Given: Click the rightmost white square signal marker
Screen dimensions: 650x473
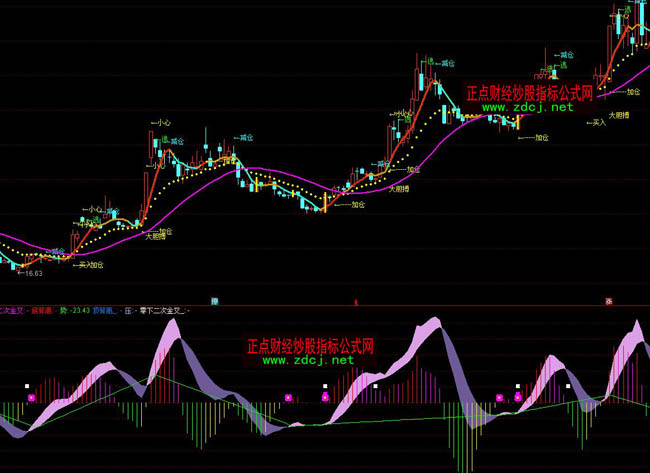Looking at the screenshot, I should point(568,386).
